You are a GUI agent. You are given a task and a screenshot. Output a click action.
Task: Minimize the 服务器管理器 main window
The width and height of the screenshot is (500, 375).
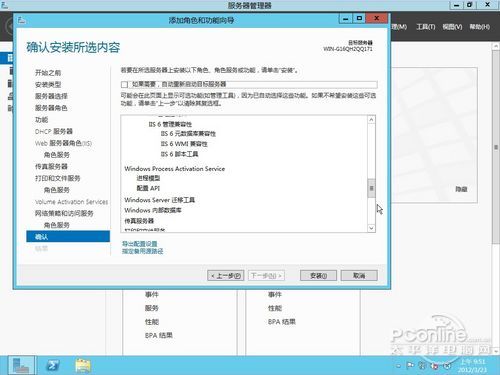[456, 5]
